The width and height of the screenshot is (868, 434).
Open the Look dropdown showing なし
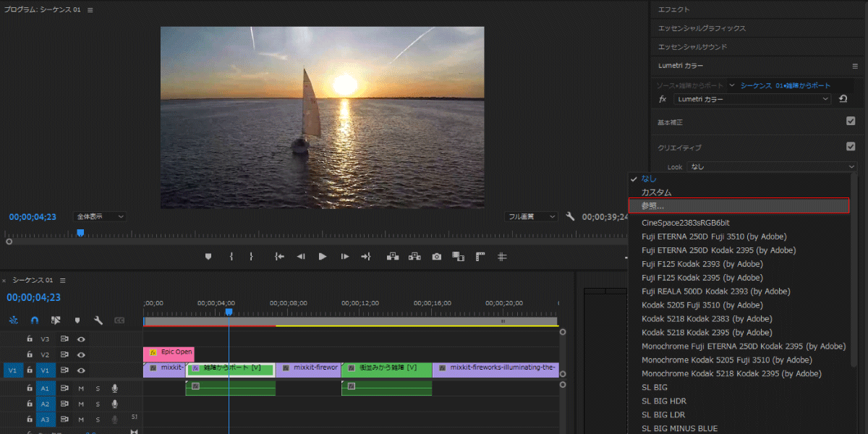tap(771, 167)
